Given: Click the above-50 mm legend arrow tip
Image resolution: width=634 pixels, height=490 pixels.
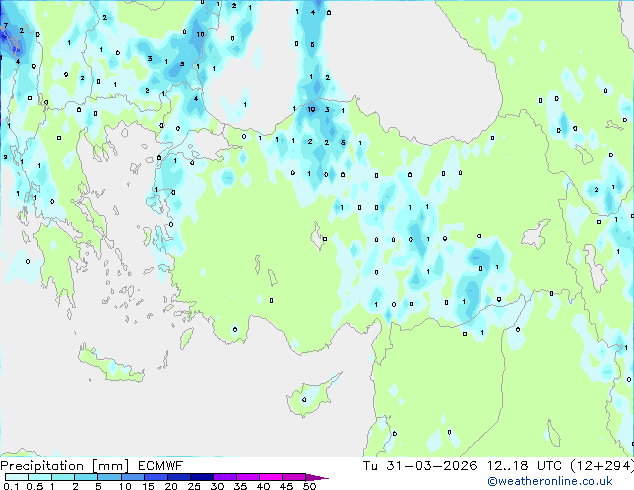Looking at the screenshot, I should 317,477.
